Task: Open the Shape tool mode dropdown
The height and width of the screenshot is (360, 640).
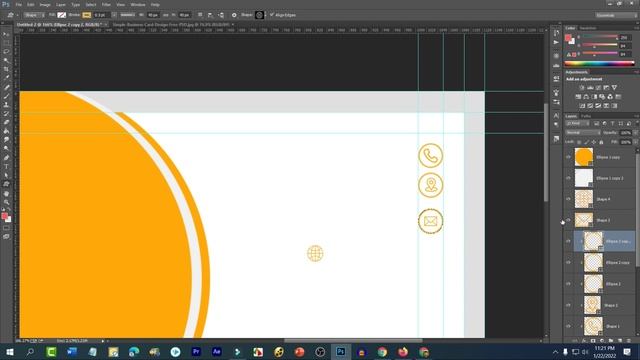Action: (34, 15)
